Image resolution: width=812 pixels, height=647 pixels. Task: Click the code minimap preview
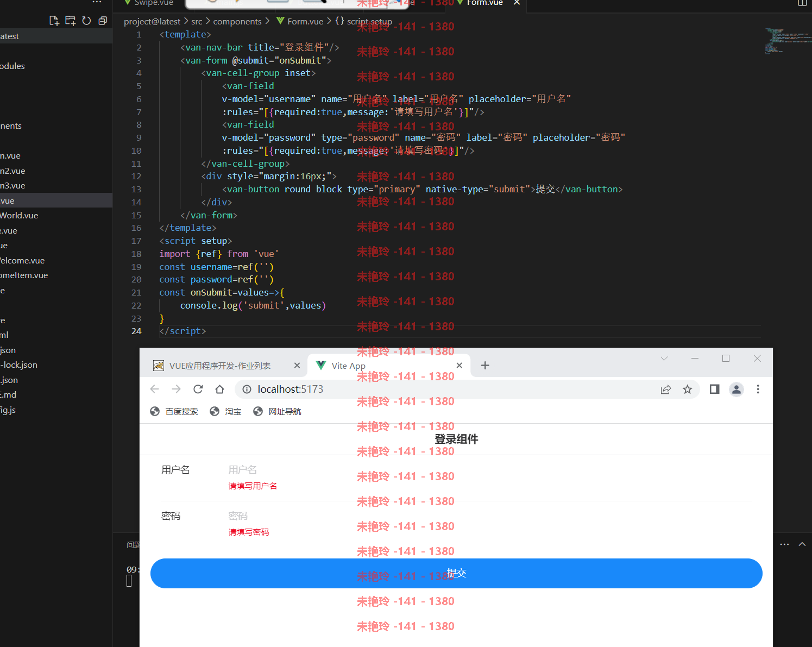tap(788, 41)
